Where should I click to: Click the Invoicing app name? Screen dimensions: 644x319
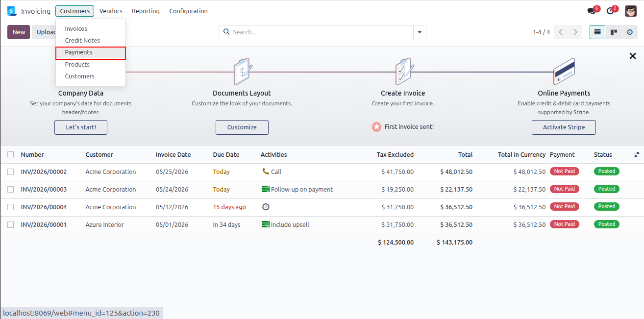35,11
